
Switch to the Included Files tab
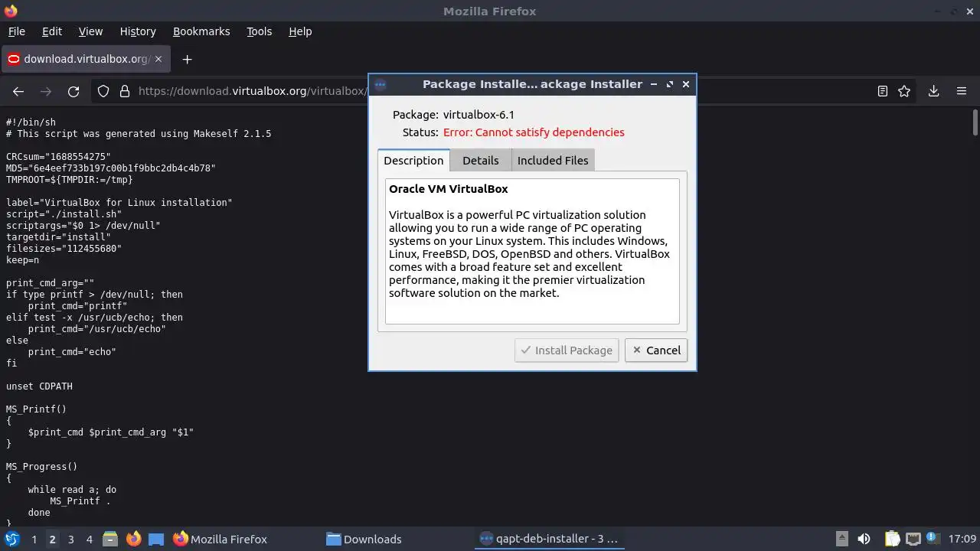553,160
